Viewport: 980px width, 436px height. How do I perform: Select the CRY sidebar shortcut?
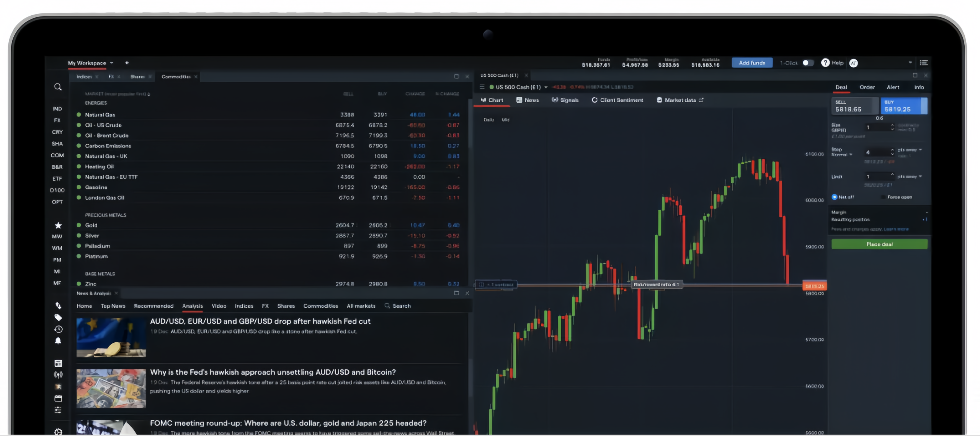pos(57,132)
